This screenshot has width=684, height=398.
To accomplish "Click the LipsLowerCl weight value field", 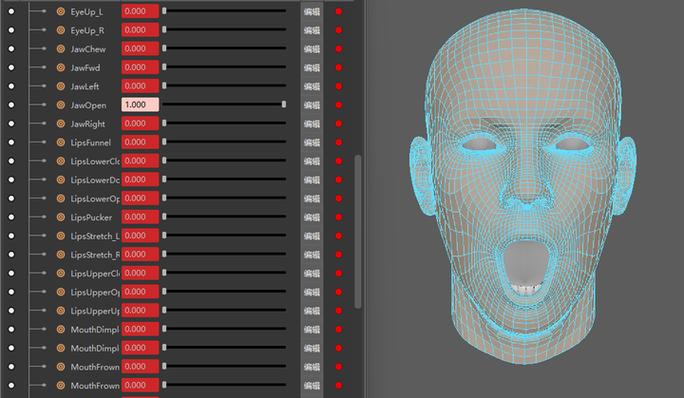I will coord(140,161).
